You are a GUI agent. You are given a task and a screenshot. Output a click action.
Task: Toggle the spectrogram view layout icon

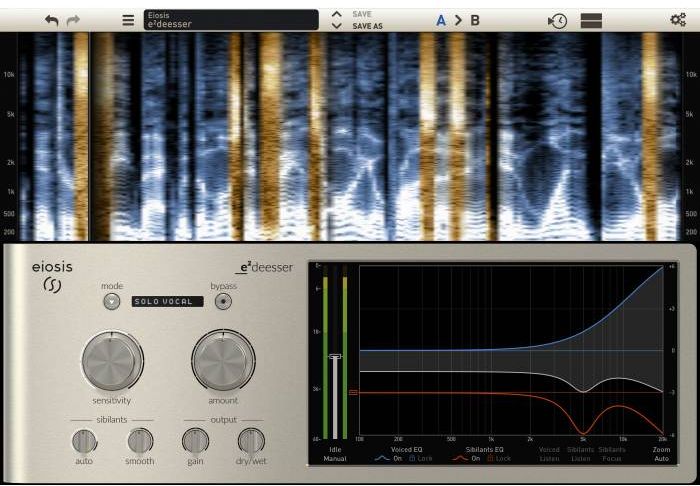[591, 21]
